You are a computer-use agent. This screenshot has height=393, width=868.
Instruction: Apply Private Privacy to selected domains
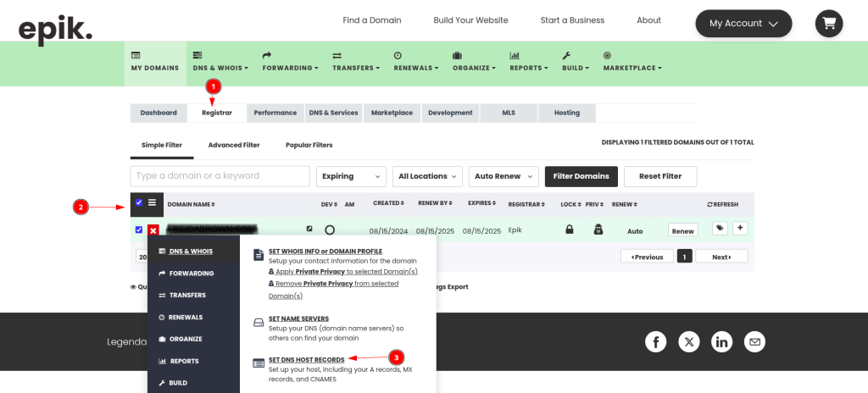(343, 272)
